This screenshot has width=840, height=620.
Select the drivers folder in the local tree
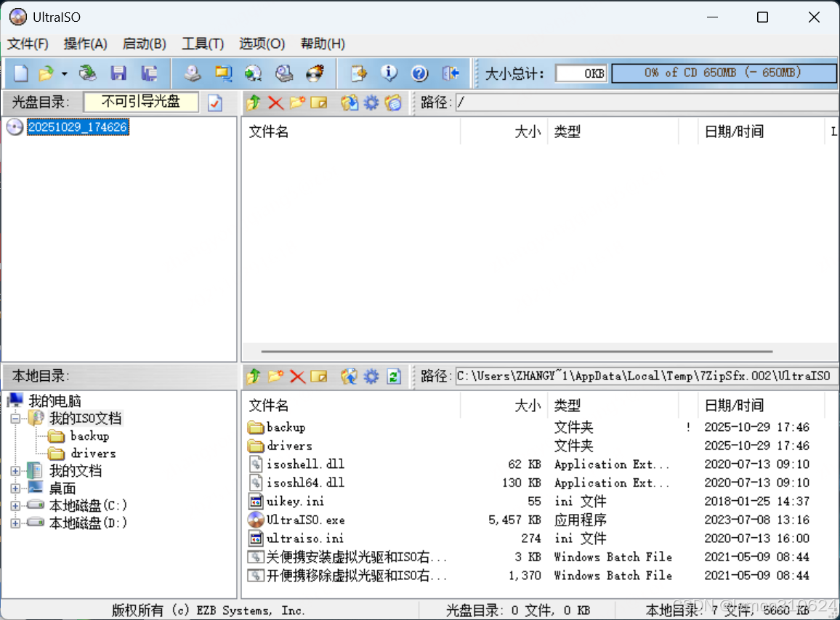click(93, 454)
